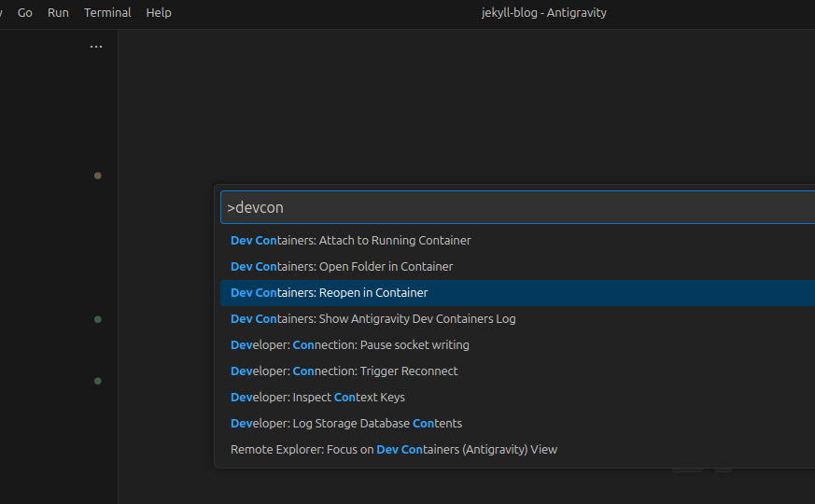Select Developer: Log Storage Database Contents
The width and height of the screenshot is (815, 504).
click(346, 424)
